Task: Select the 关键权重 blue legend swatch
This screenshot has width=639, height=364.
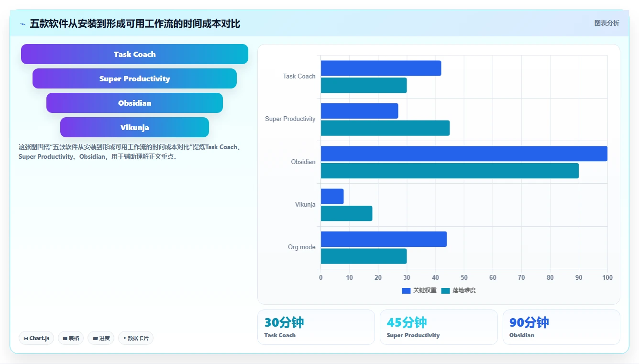Action: [x=406, y=291]
